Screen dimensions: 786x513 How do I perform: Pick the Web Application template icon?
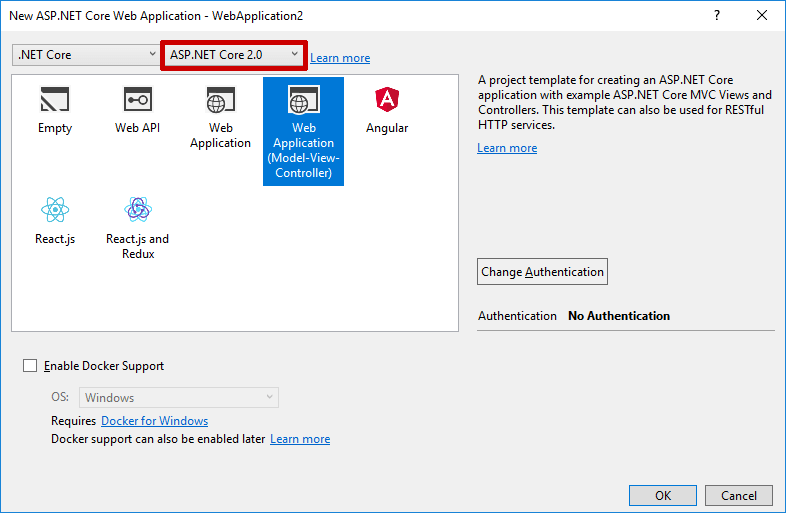pyautogui.click(x=221, y=99)
